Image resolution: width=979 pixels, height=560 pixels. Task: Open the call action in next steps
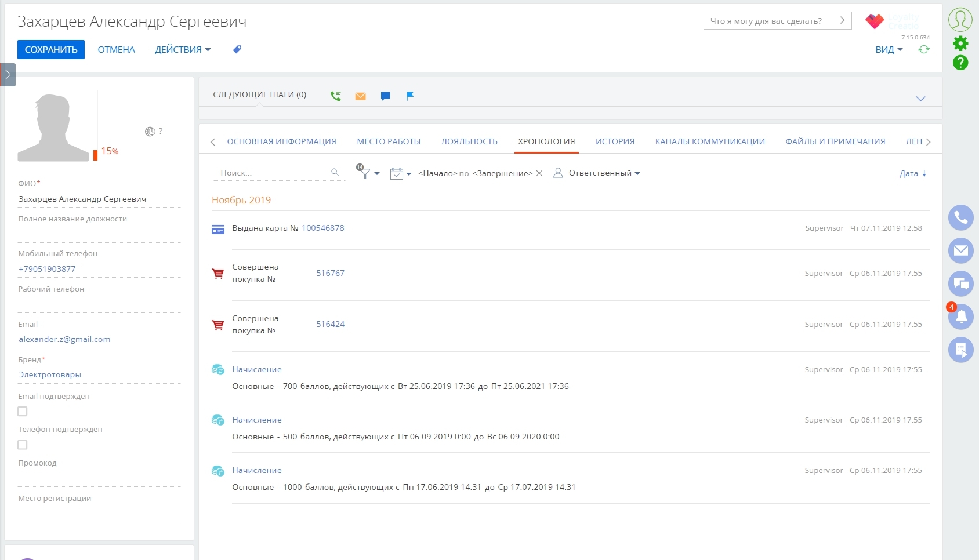(336, 96)
